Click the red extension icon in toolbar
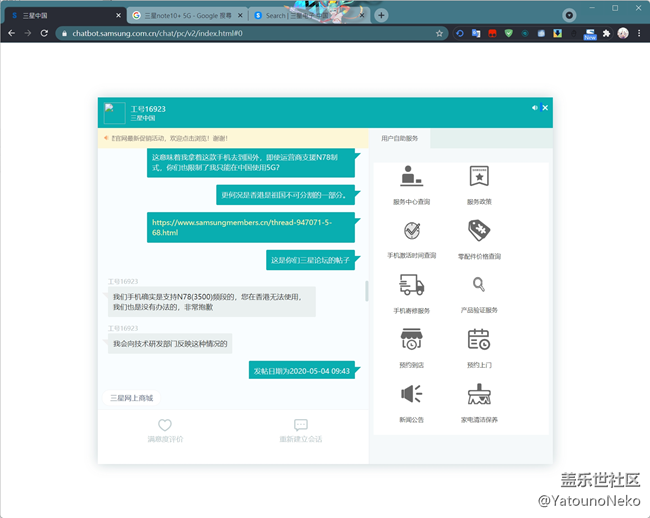650x518 pixels. (492, 33)
